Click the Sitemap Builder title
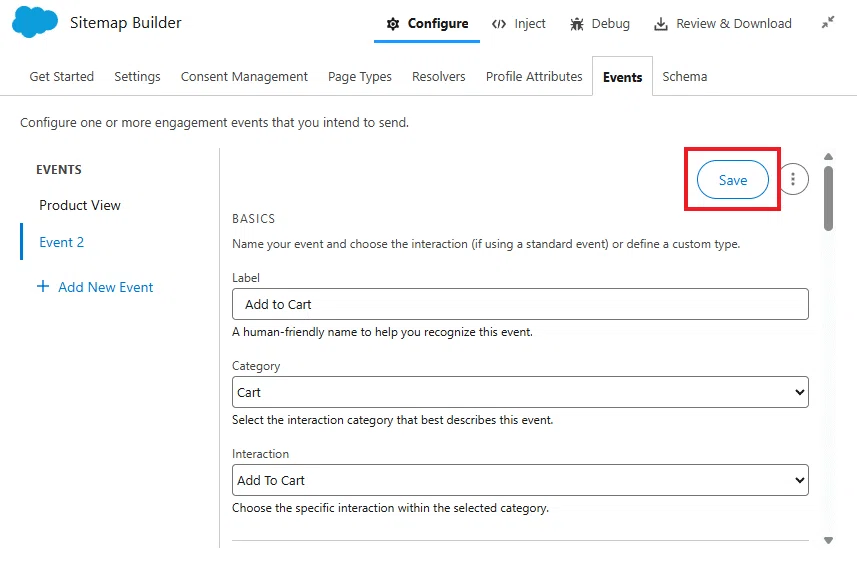The image size is (857, 579). coord(126,22)
